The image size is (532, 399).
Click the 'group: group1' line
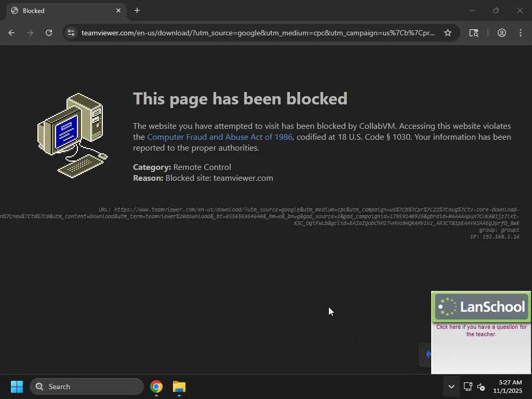tap(499, 230)
